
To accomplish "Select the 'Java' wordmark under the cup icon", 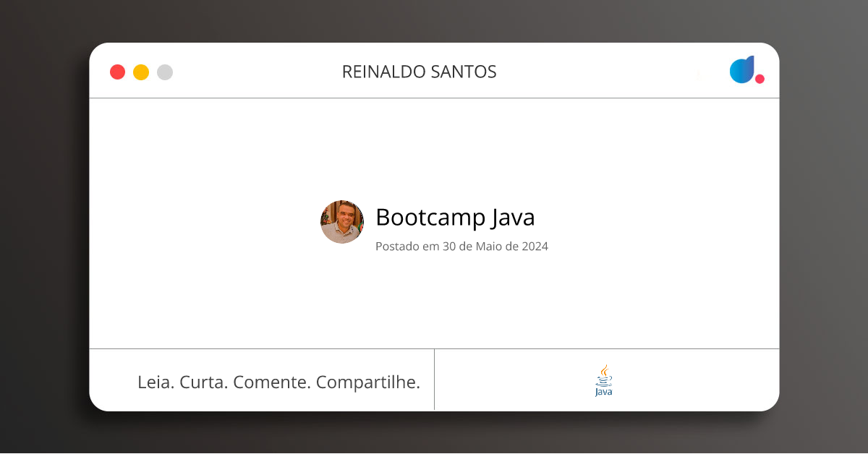I will pos(602,390).
